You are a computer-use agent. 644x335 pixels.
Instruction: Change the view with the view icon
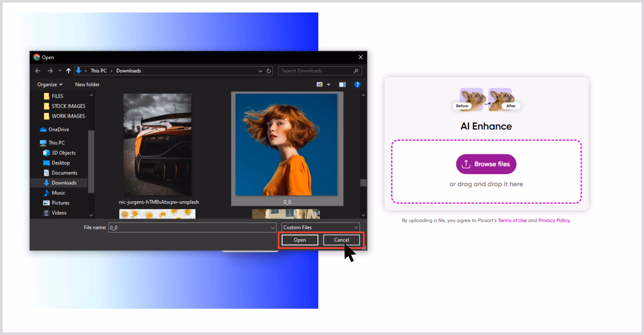(x=319, y=85)
